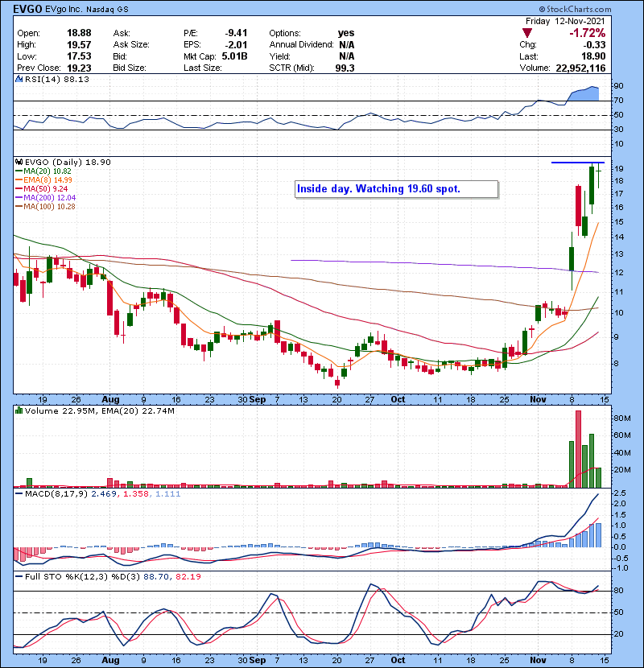Click the High price 19.57
Viewport: 644px width, 668px height.
click(79, 44)
